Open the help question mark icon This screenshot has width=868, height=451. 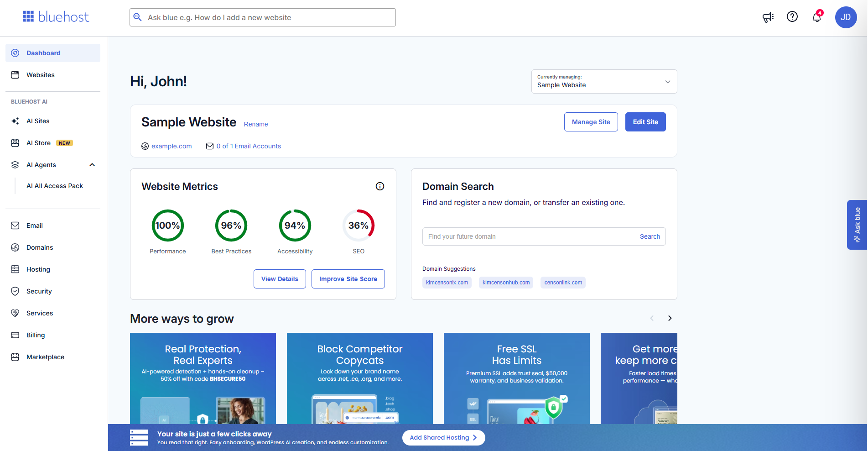[x=792, y=17]
